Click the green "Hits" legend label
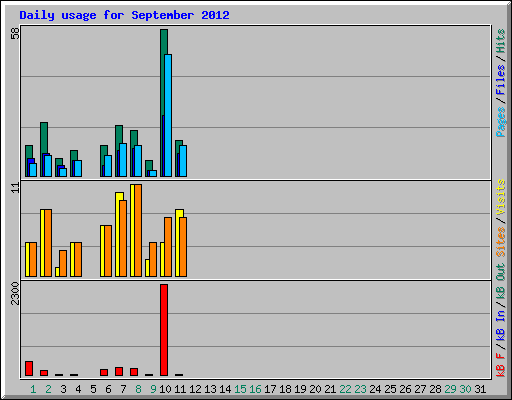Screen dimensions: 512x400 501,41
